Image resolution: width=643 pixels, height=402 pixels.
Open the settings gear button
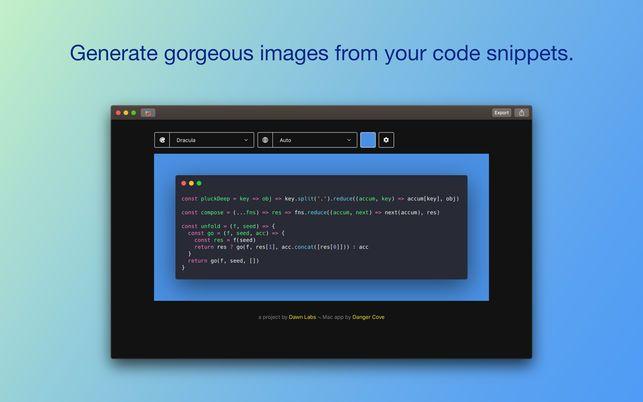click(x=386, y=140)
